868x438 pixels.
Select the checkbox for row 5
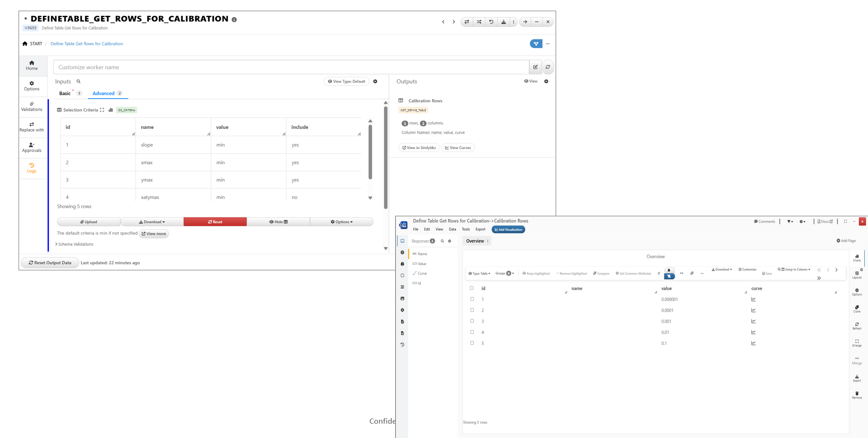(472, 343)
